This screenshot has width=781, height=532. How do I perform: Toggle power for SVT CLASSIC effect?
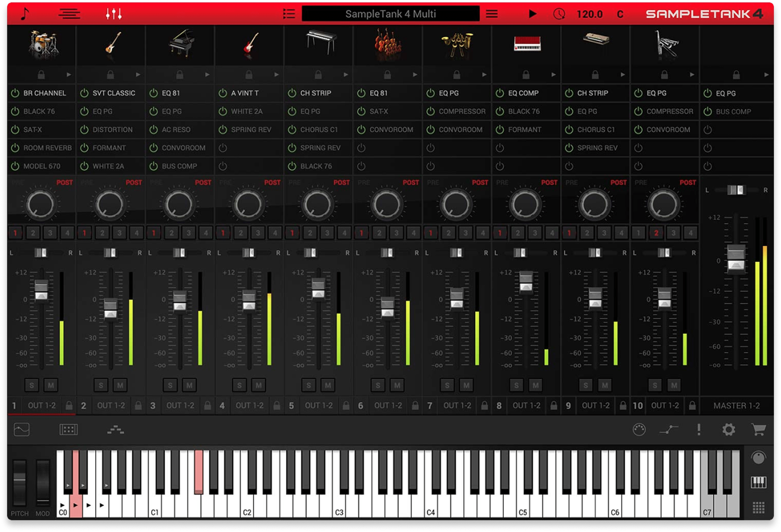pos(84,93)
